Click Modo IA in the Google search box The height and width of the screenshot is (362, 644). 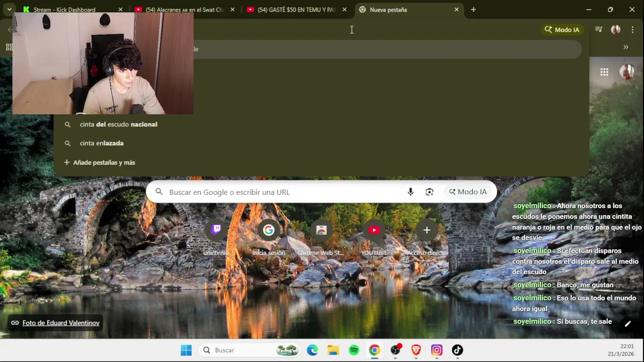click(468, 192)
